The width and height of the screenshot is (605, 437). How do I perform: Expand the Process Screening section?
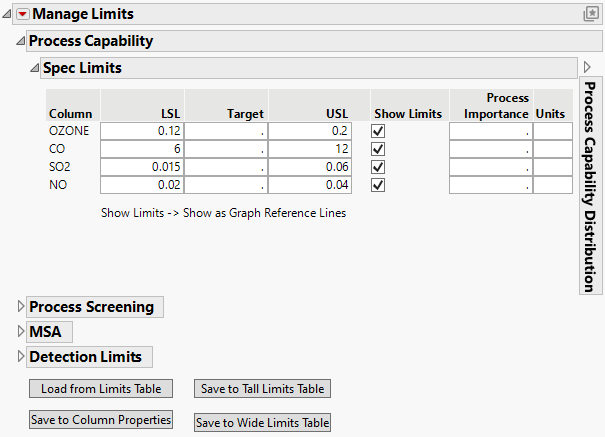coord(21,307)
